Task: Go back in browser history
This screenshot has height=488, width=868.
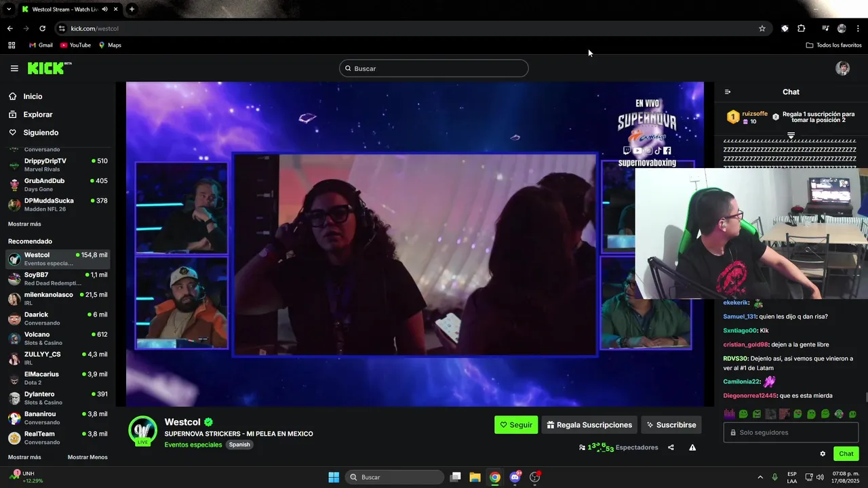Action: [9, 28]
